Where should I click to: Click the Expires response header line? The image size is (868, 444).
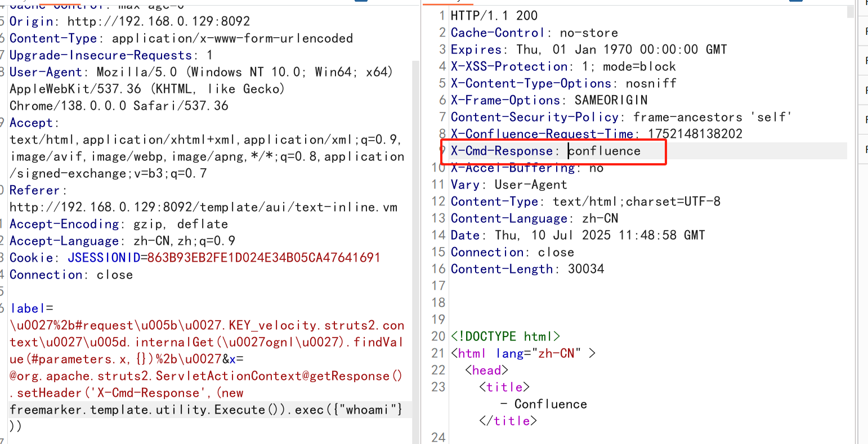[589, 50]
